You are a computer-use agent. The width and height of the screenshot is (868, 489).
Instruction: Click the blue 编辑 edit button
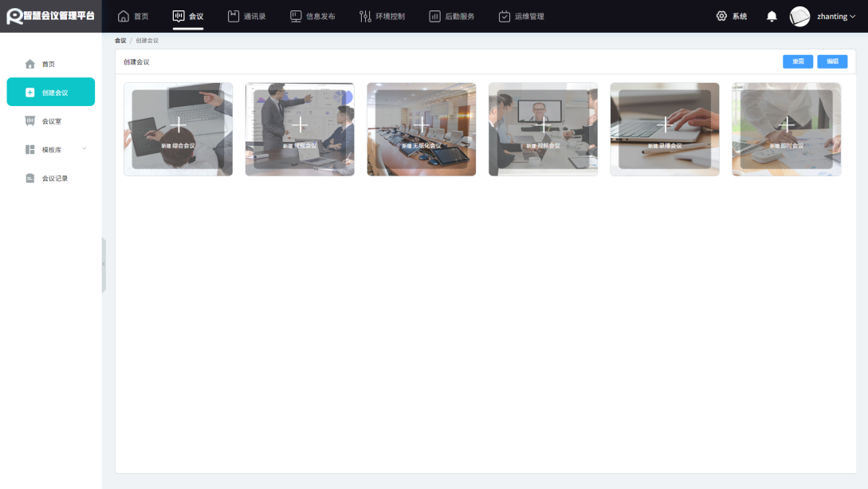tap(832, 61)
